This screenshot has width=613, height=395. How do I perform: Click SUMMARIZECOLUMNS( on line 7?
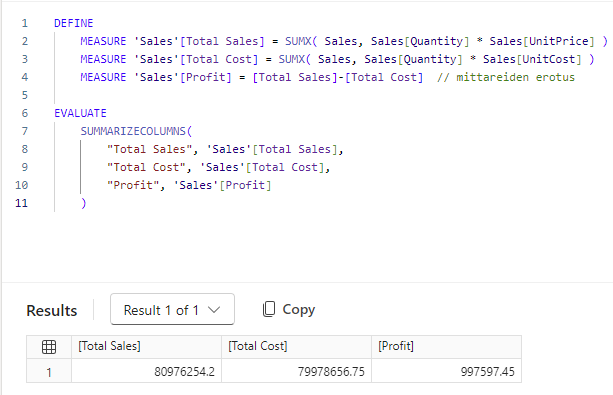[x=136, y=131]
